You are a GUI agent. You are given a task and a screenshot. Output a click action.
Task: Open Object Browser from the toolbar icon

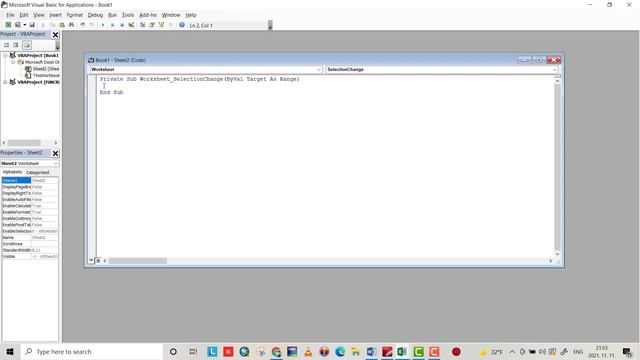(161, 25)
